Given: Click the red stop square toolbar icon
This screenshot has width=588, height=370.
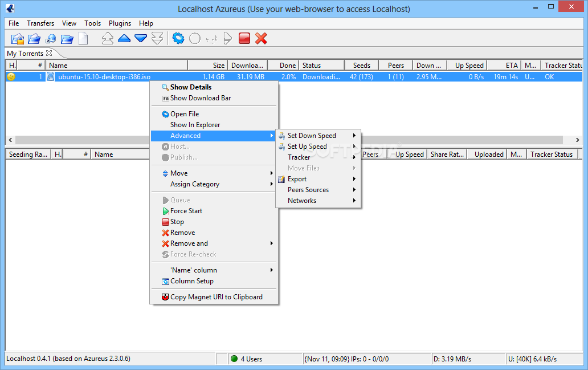Looking at the screenshot, I should click(x=244, y=38).
